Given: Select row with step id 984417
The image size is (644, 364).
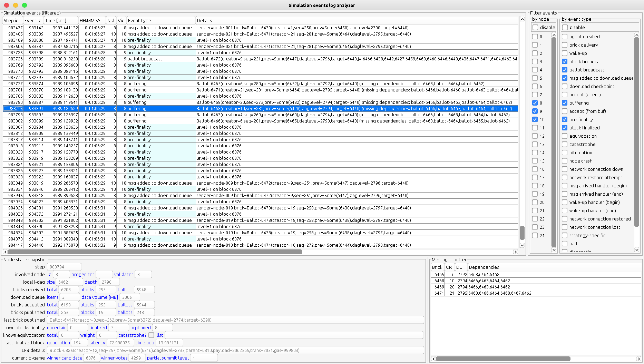Looking at the screenshot, I should pos(260,245).
